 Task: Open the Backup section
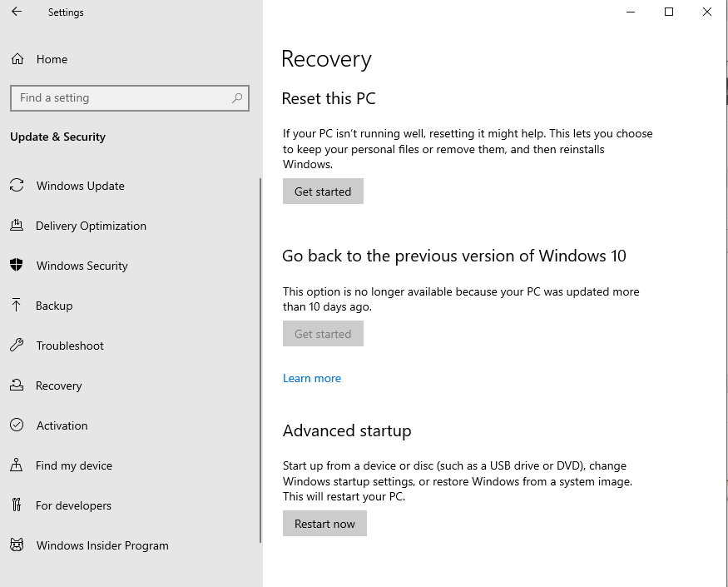coord(54,306)
